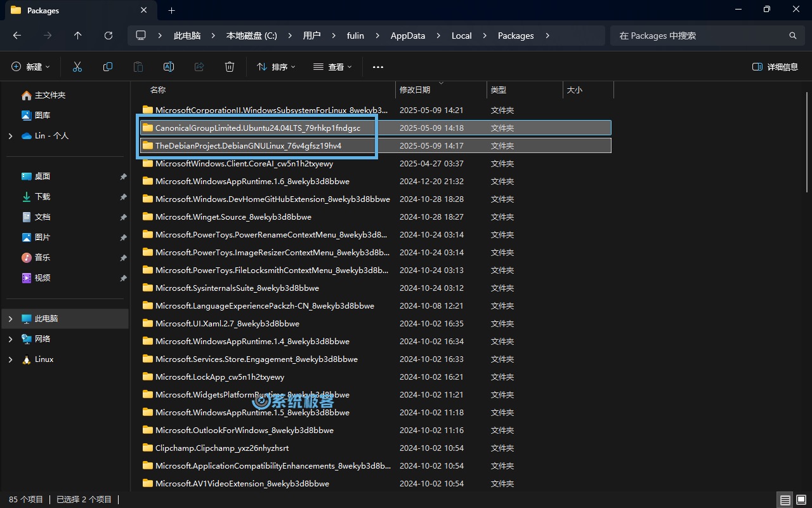Image resolution: width=812 pixels, height=508 pixels.
Task: Click 用户 breadcrumb in address bar
Action: (x=311, y=36)
